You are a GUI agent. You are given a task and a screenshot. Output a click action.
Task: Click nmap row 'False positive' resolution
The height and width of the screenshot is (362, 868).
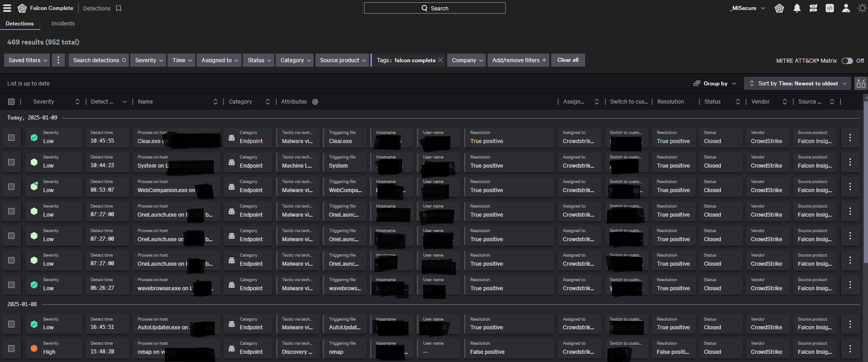tap(487, 352)
